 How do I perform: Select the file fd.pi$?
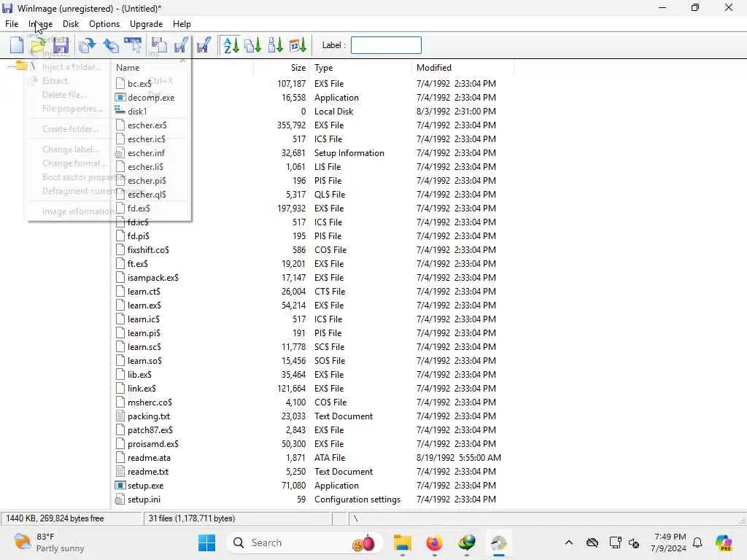[x=138, y=236]
